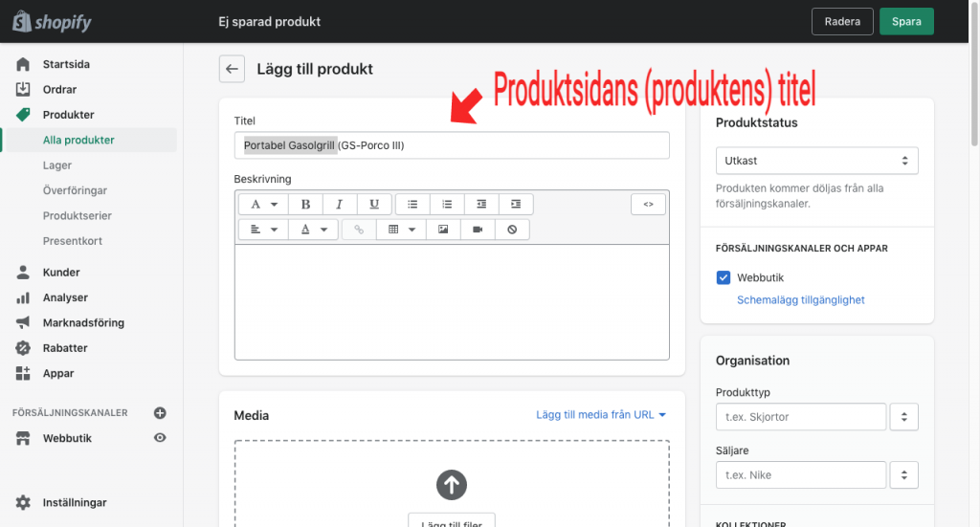Toggle underline formatting in description editor
This screenshot has height=527, width=980.
click(x=374, y=204)
